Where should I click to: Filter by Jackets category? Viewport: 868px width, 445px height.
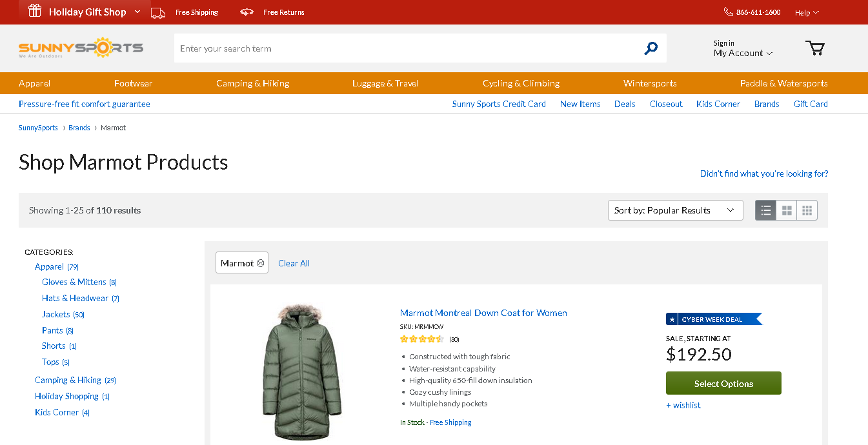click(56, 314)
